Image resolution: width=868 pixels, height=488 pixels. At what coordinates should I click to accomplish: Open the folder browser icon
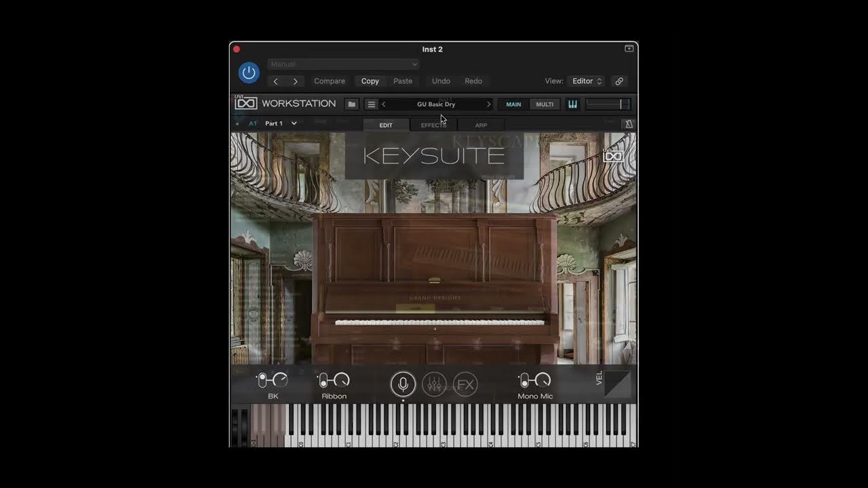click(x=351, y=104)
